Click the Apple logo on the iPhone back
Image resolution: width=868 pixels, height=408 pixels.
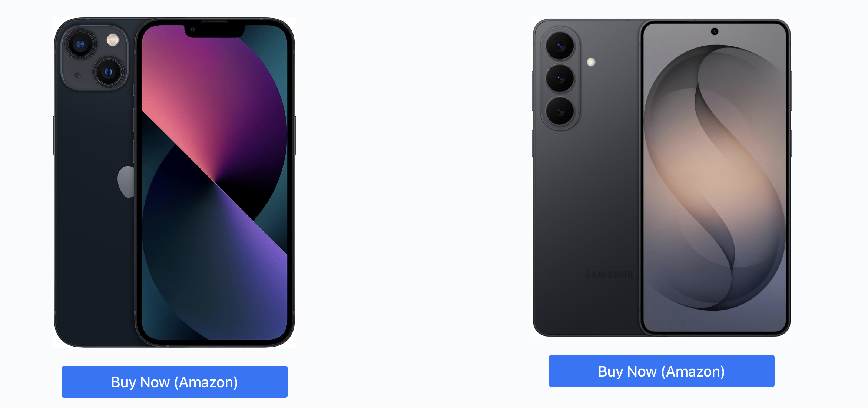[x=126, y=182]
